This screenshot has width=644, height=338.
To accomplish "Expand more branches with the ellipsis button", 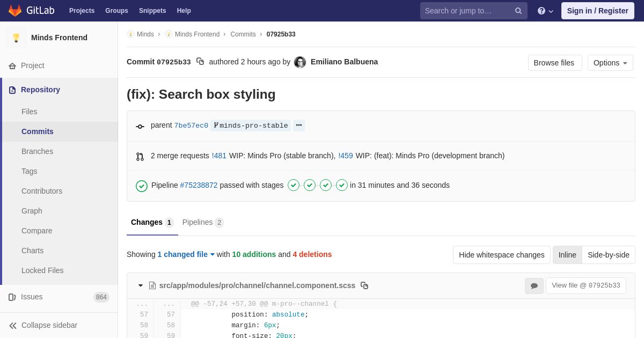I will (x=299, y=126).
